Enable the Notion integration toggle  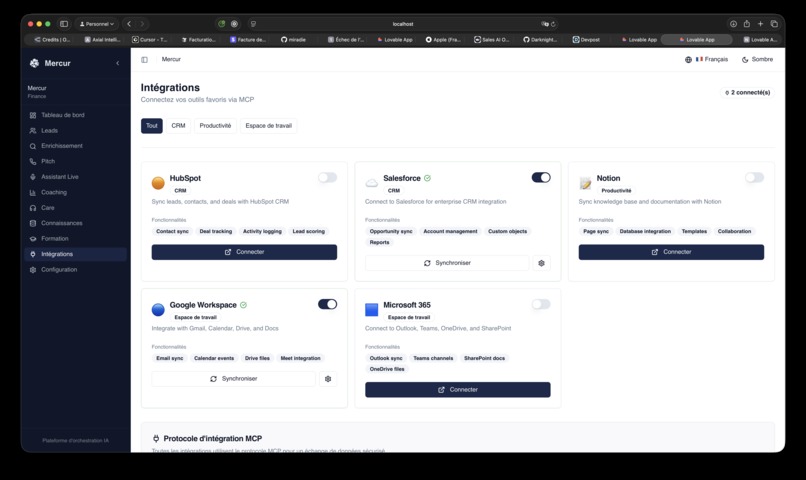(755, 178)
